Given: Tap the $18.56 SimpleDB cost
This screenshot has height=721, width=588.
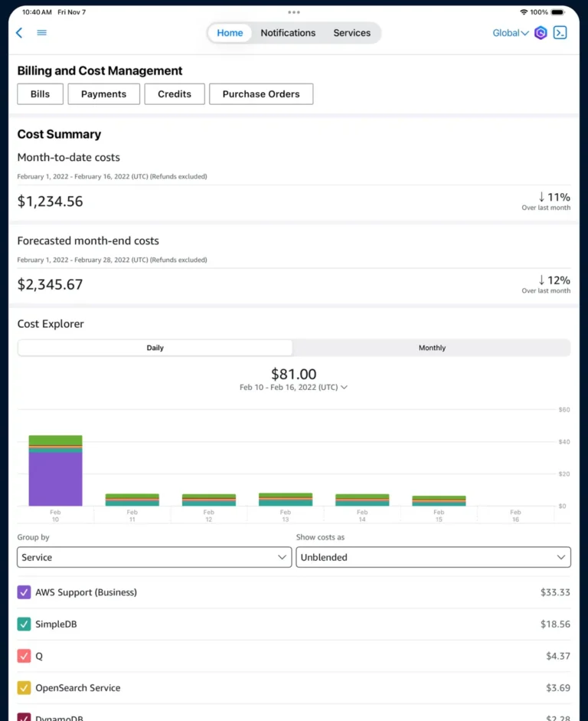Looking at the screenshot, I should coord(555,624).
